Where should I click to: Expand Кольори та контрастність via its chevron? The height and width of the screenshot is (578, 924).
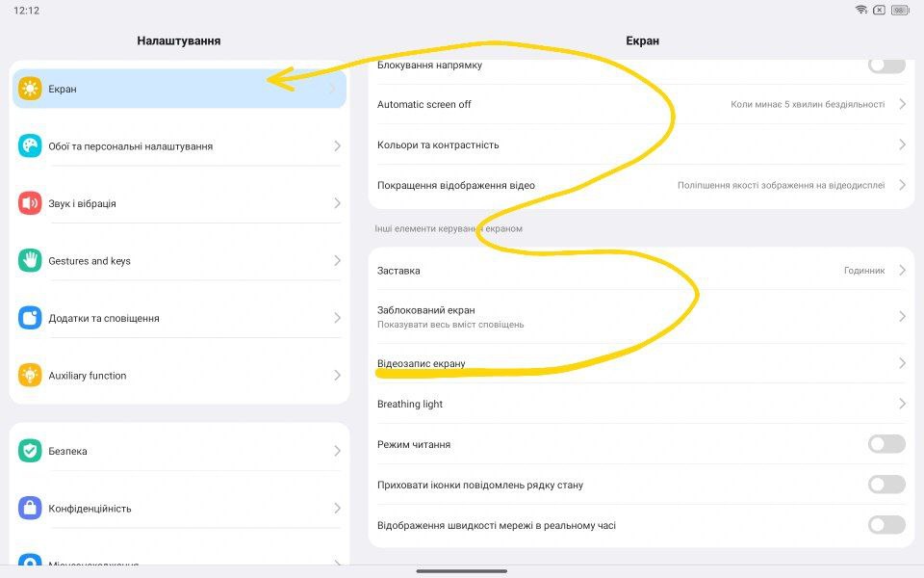coord(902,144)
